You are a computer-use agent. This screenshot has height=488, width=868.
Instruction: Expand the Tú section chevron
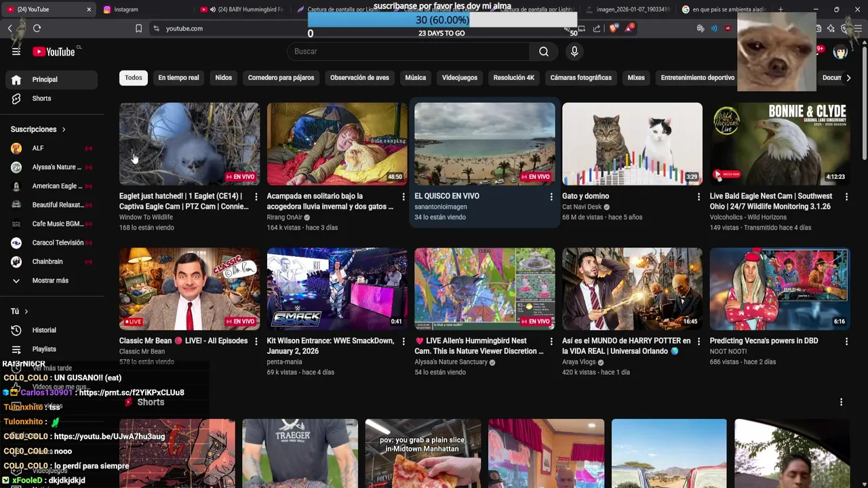click(x=26, y=312)
